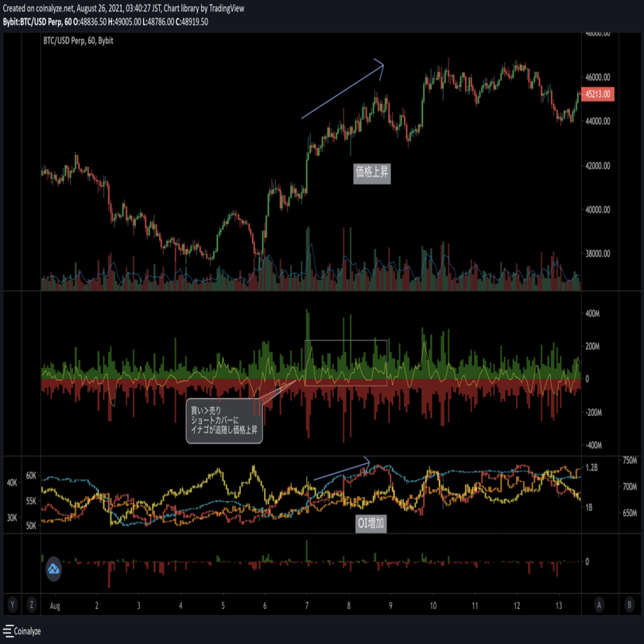Click the Z scale button
This screenshot has height=644, width=644.
tap(31, 604)
